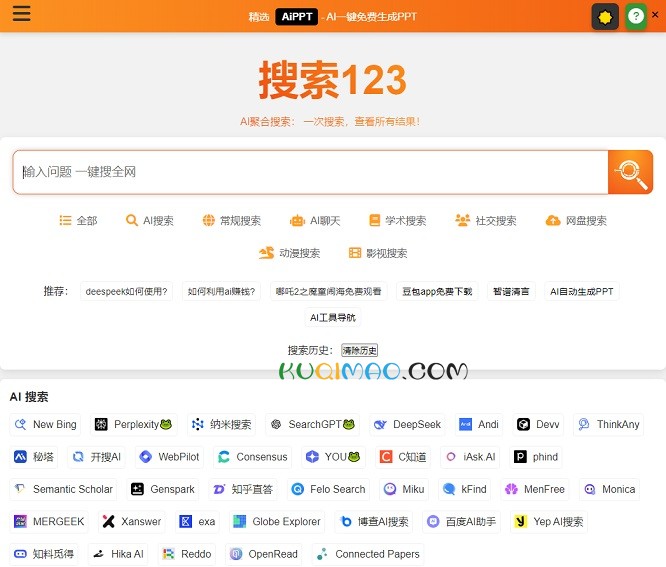Open iAsk.AI engine
666x567 pixels.
click(470, 457)
